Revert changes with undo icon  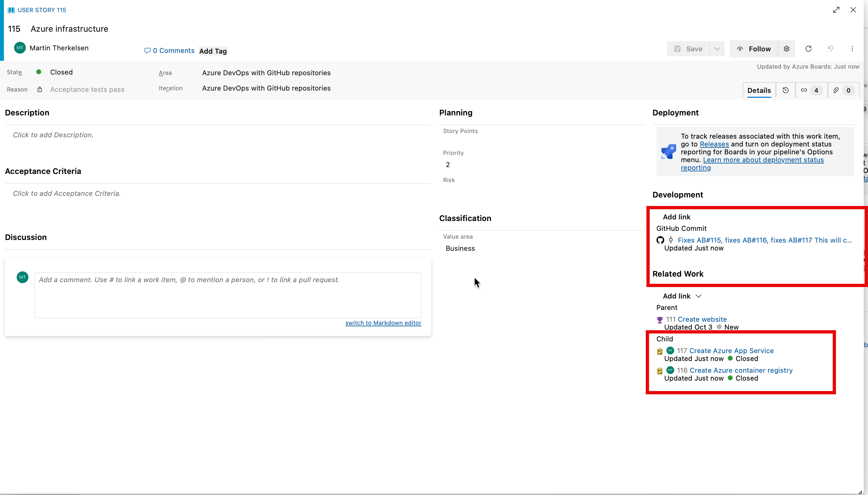tap(831, 49)
